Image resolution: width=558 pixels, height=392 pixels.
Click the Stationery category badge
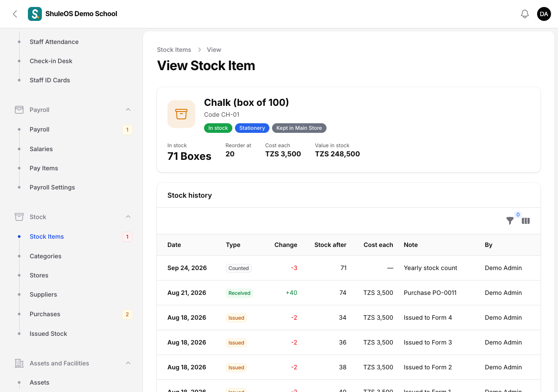252,128
